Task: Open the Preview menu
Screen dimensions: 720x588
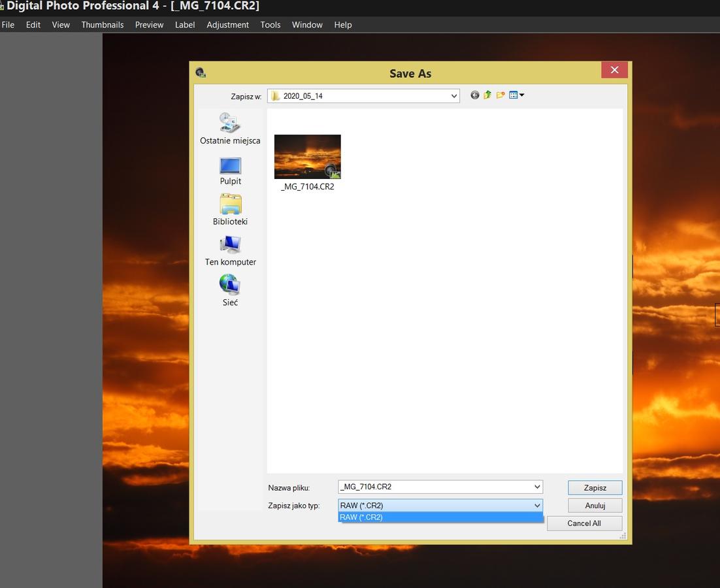Action: pos(149,25)
